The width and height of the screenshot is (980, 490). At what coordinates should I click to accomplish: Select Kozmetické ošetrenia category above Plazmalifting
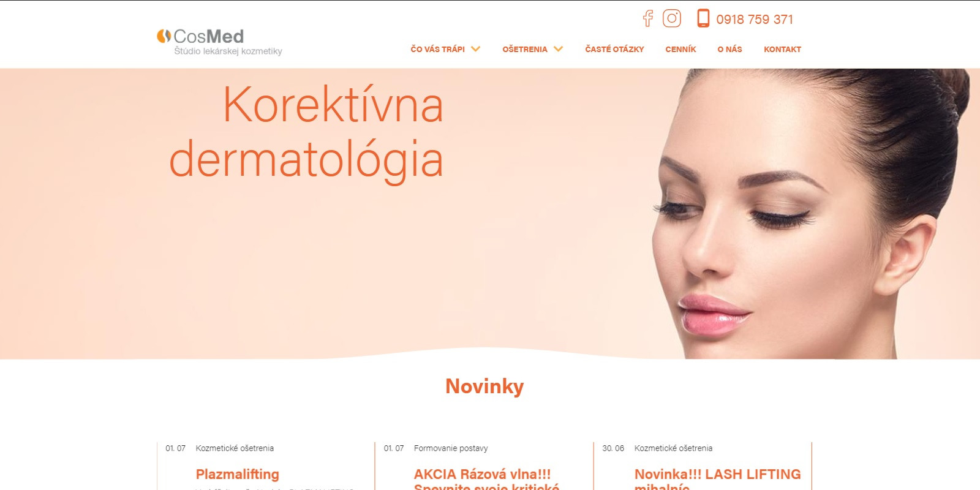click(x=235, y=448)
